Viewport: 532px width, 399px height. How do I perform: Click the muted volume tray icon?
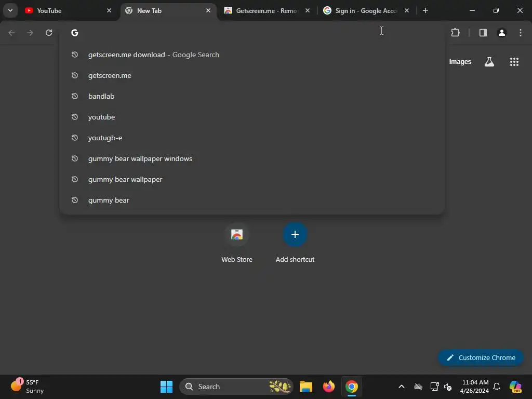coord(448,387)
